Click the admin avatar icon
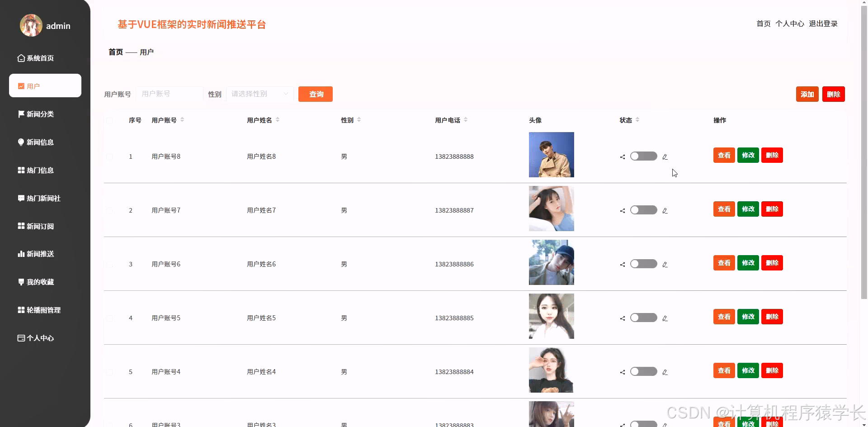 pyautogui.click(x=30, y=25)
